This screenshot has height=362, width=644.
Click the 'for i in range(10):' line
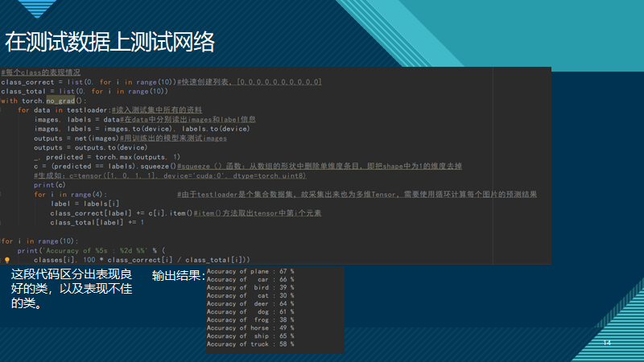pos(39,241)
